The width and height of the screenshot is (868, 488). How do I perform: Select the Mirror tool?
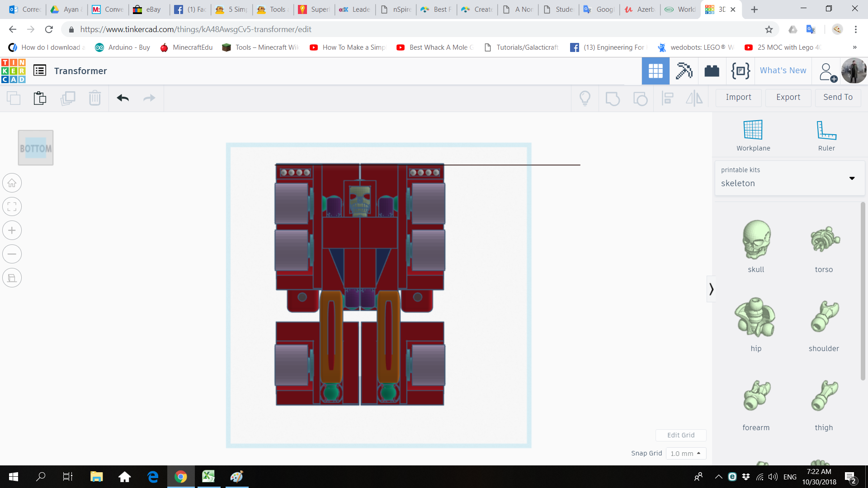pyautogui.click(x=694, y=98)
